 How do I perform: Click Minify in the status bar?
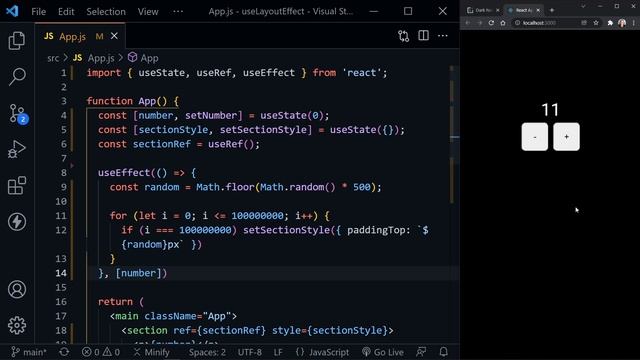point(152,352)
